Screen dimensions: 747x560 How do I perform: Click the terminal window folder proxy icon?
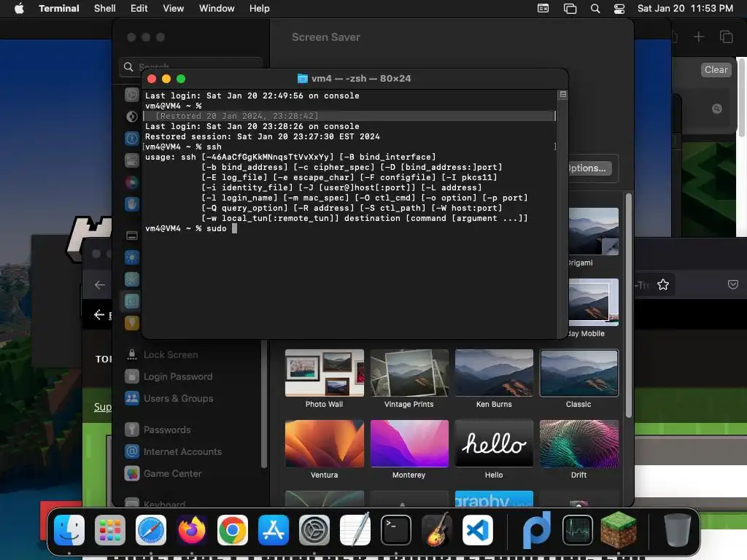pyautogui.click(x=303, y=79)
